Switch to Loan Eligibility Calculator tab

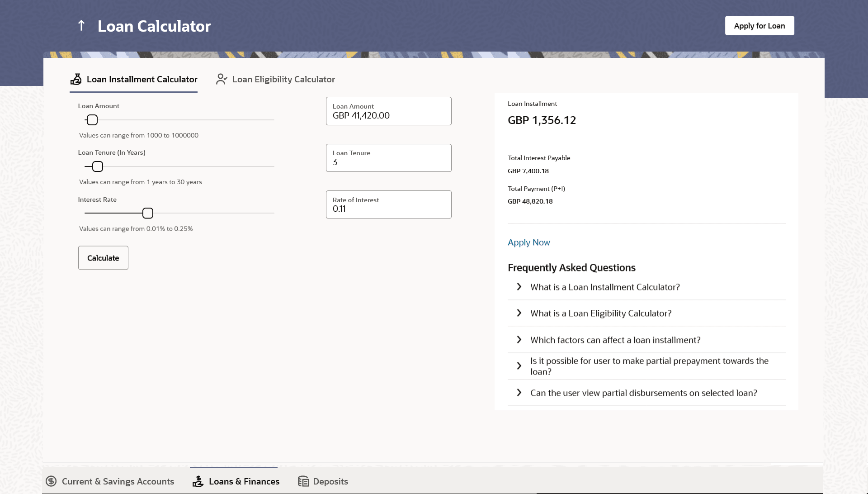pos(283,79)
